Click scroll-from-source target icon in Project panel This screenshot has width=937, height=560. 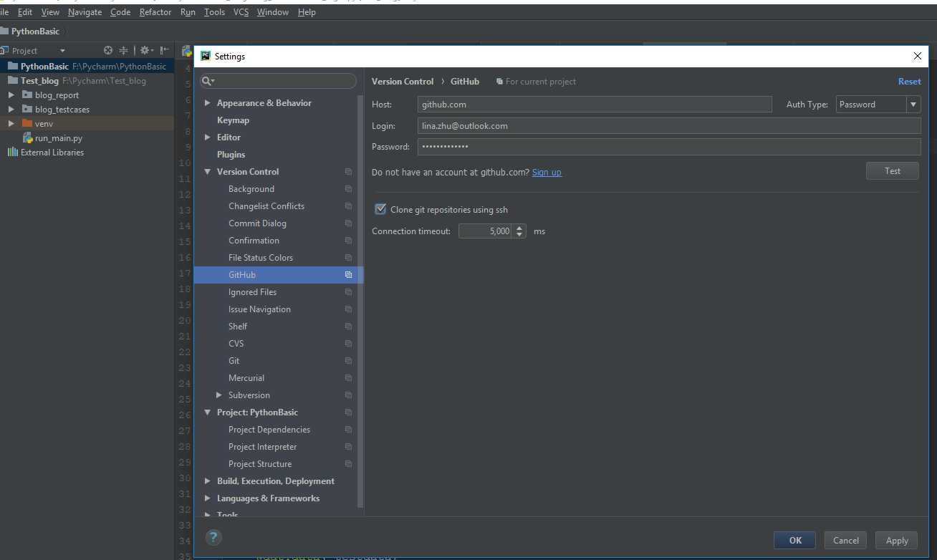click(x=108, y=50)
